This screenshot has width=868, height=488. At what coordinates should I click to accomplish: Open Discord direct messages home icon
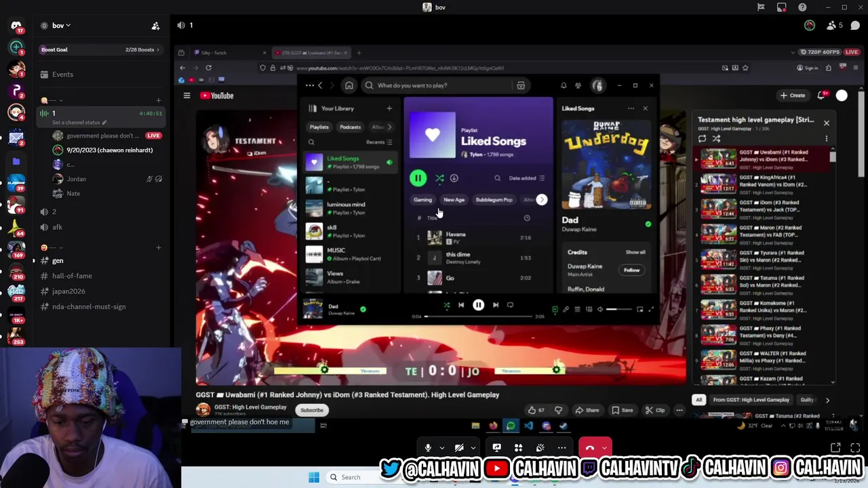pos(16,26)
